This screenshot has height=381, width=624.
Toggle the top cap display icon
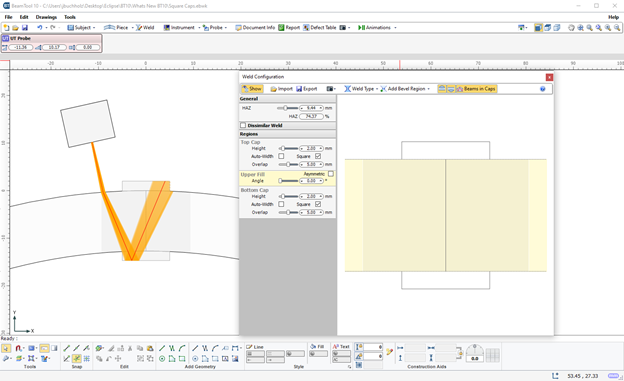(x=442, y=89)
